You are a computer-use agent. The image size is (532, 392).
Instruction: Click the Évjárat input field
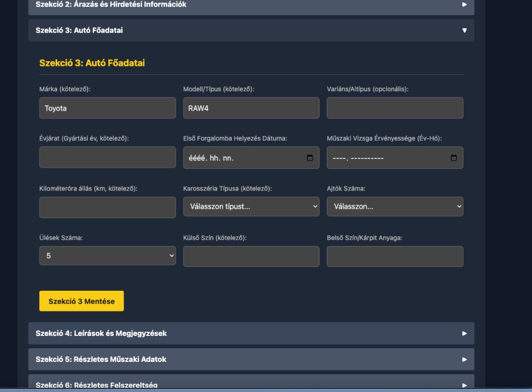[108, 157]
